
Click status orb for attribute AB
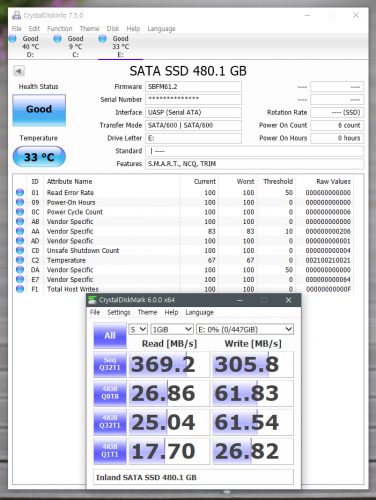coord(20,221)
